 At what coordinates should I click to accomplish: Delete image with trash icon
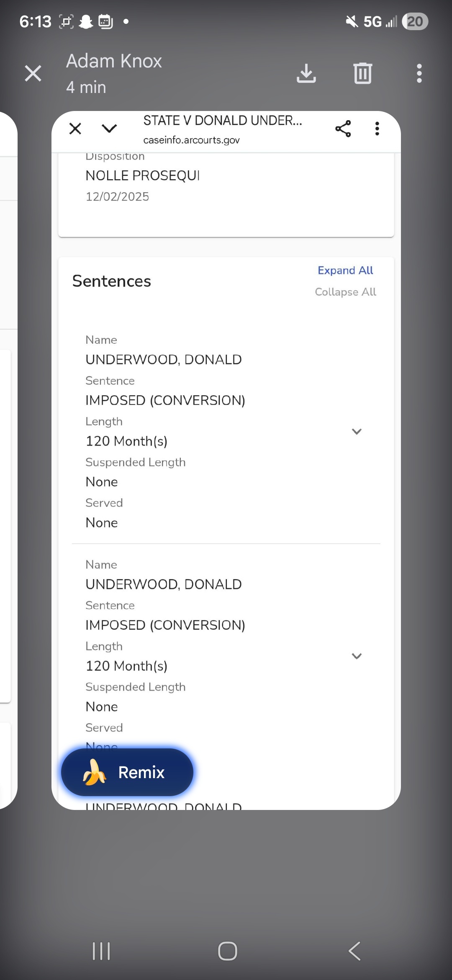tap(362, 73)
